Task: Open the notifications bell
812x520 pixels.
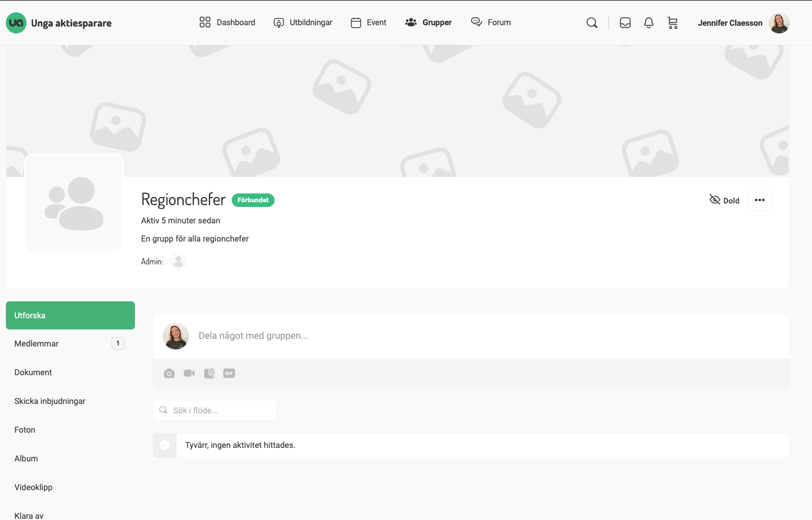Action: coord(649,23)
